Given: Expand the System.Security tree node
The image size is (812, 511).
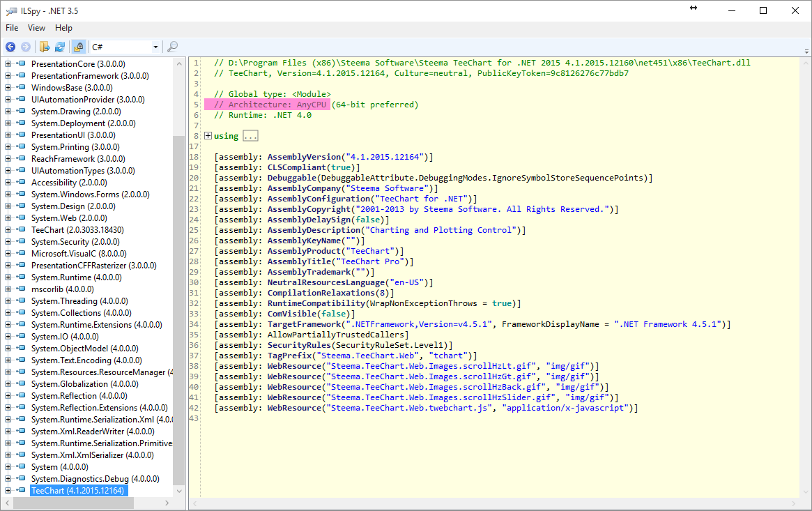Looking at the screenshot, I should 8,242.
